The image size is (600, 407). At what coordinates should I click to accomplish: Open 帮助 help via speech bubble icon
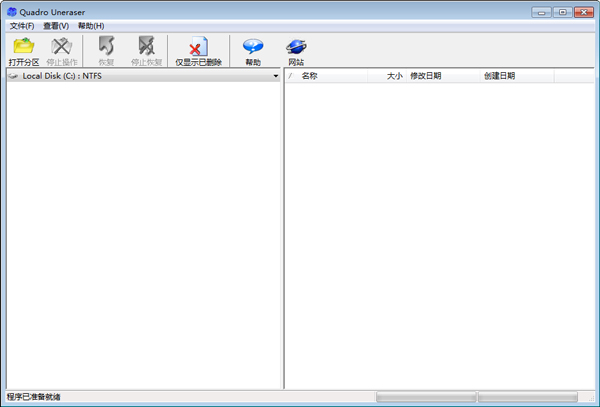coord(253,46)
